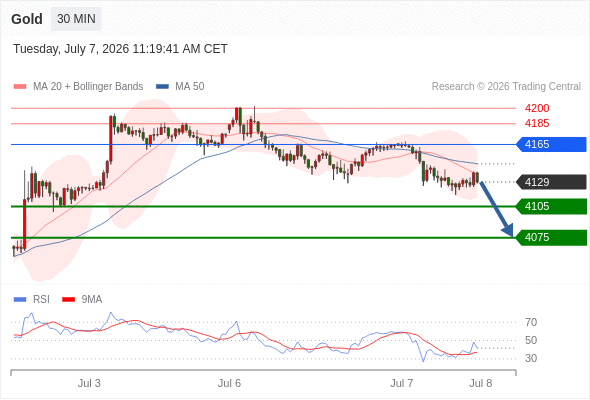Viewport: 590px width, 400px height.
Task: Click the 30 MIN timeframe badge
Action: click(x=76, y=19)
